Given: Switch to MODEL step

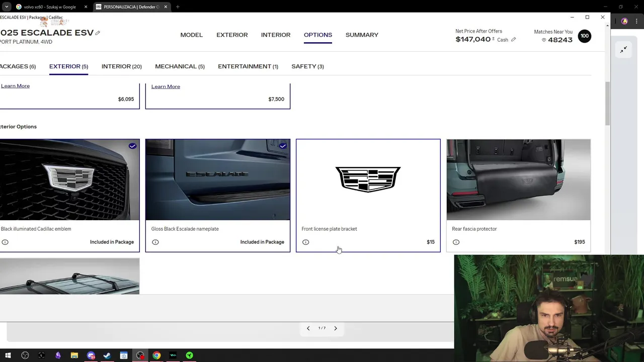Looking at the screenshot, I should (192, 35).
